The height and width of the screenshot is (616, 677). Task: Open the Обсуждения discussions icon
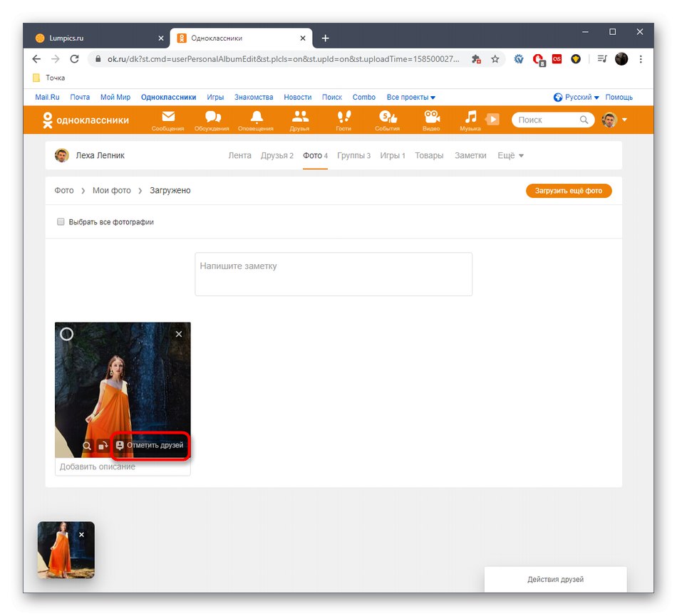[212, 120]
